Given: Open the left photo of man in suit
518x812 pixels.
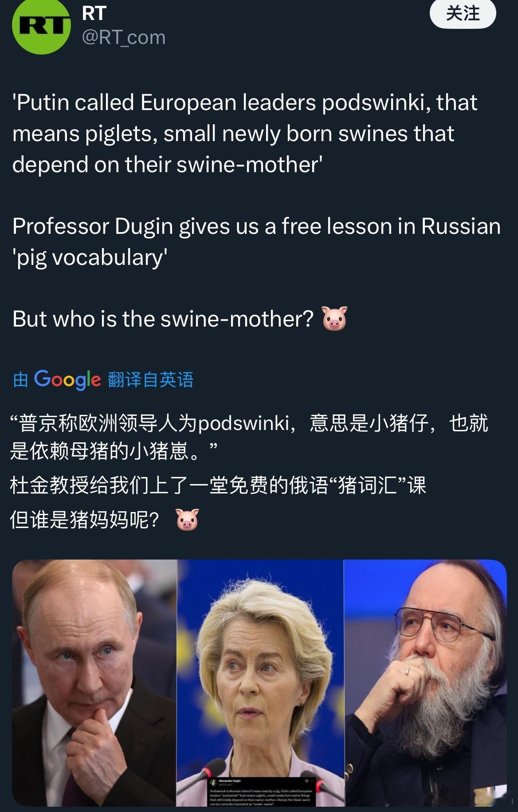Looking at the screenshot, I should click(94, 683).
